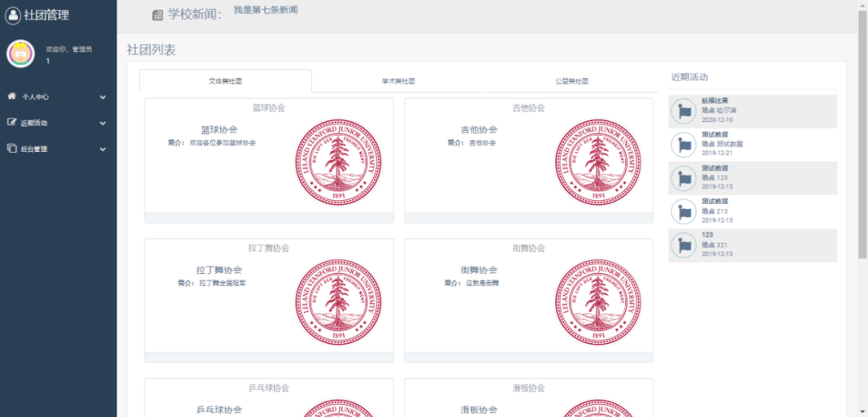Switch to the 公益类社团 tab
868x417 pixels.
(572, 80)
